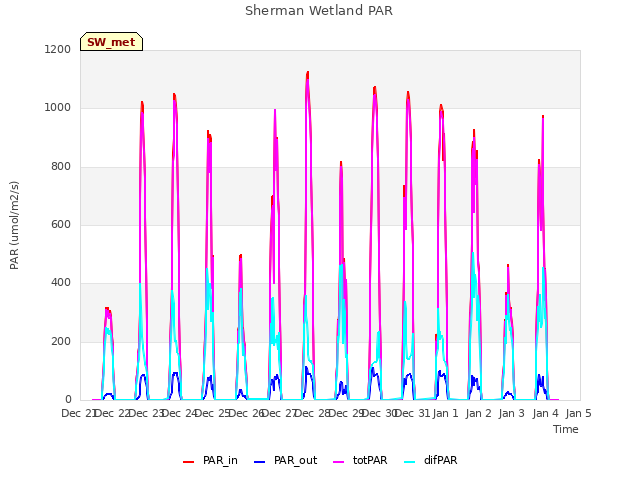The width and height of the screenshot is (640, 480).
Task: Click the Jan 2 x-axis tick label
Action: tap(478, 413)
